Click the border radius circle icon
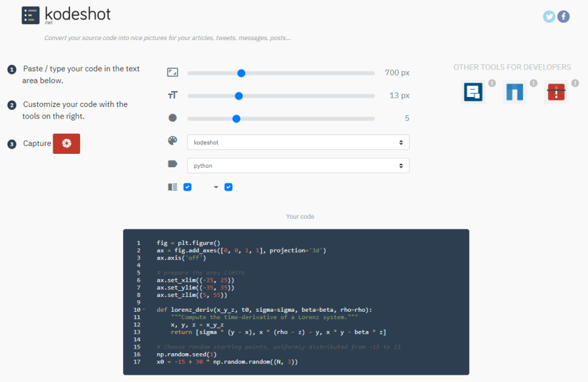This screenshot has height=382, width=588. [172, 118]
